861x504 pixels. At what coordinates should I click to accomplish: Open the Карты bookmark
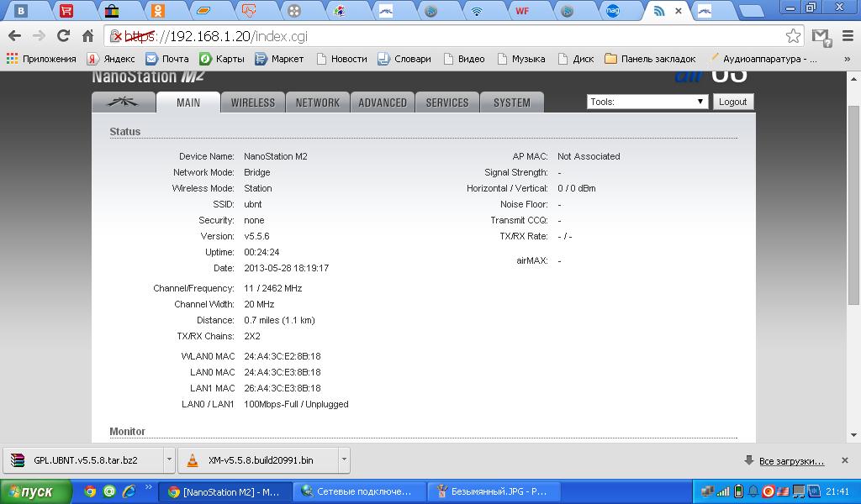[x=221, y=59]
